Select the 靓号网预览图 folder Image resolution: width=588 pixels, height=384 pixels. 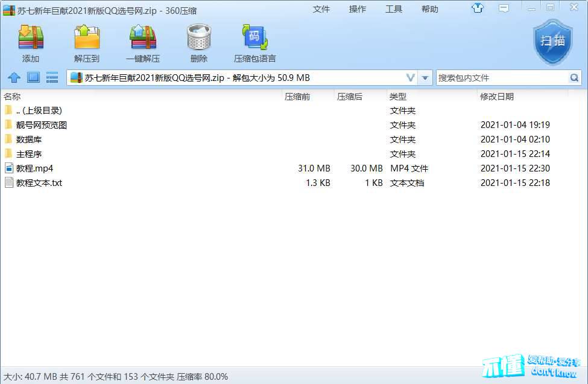click(x=42, y=125)
